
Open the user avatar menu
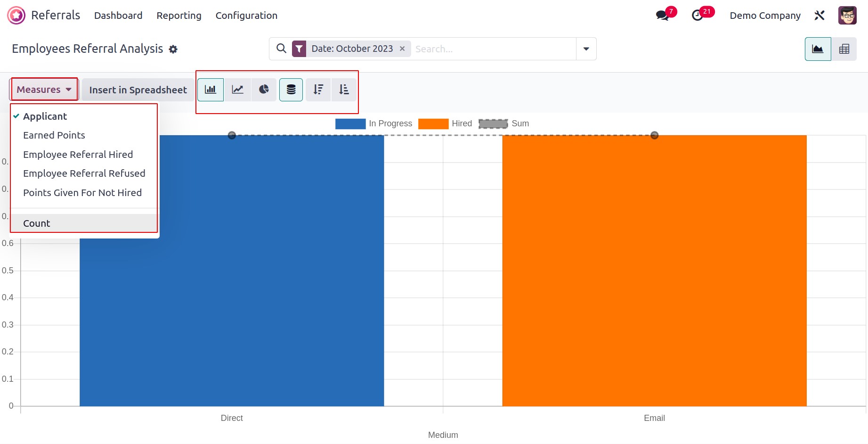click(847, 16)
